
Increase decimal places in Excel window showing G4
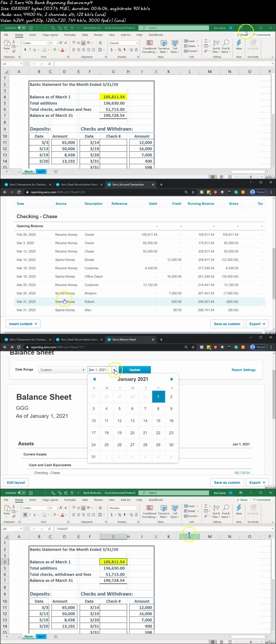click(131, 515)
